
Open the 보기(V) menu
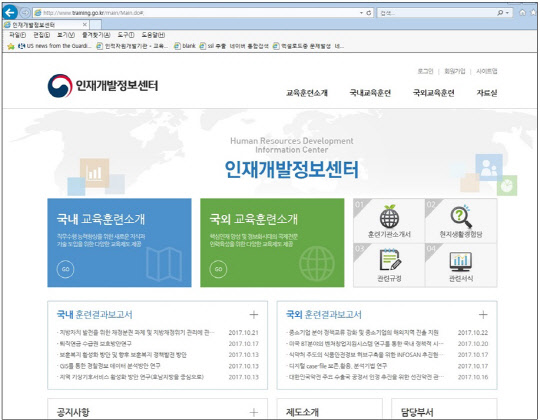[x=66, y=35]
